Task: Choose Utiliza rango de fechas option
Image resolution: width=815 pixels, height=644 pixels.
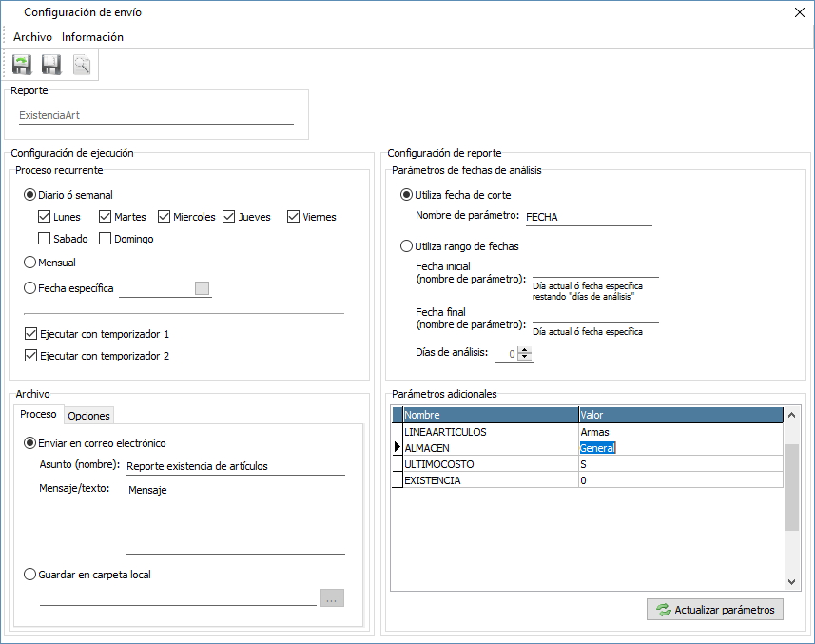Action: pyautogui.click(x=407, y=246)
